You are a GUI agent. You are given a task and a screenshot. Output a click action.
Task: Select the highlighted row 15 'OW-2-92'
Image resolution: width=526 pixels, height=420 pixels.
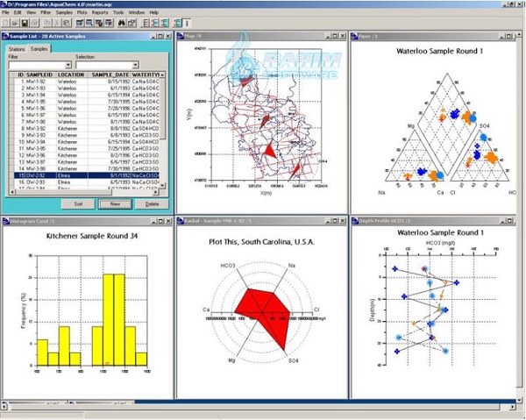point(86,175)
